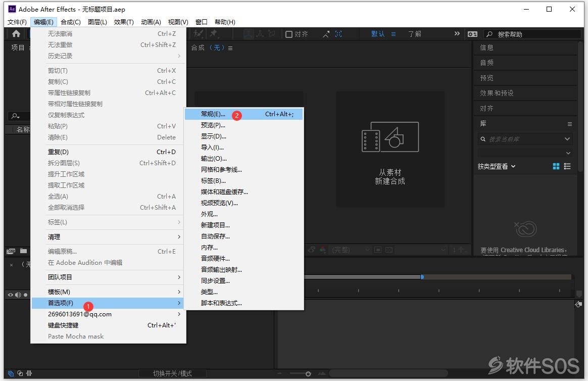Open the 按类型查看 dropdown

tap(497, 166)
